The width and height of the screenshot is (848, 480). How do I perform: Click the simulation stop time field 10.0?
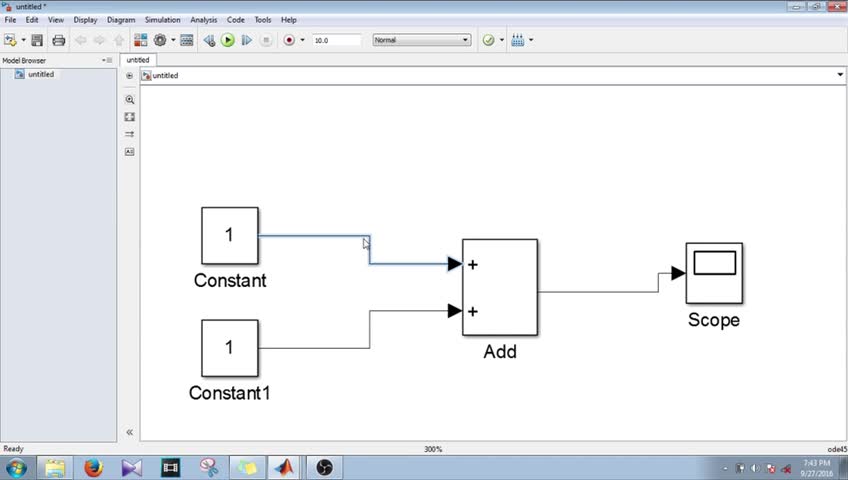pos(337,40)
